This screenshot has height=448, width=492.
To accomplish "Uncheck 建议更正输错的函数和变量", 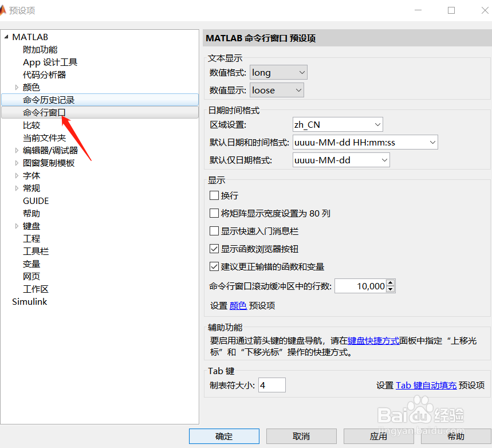I will [x=214, y=266].
